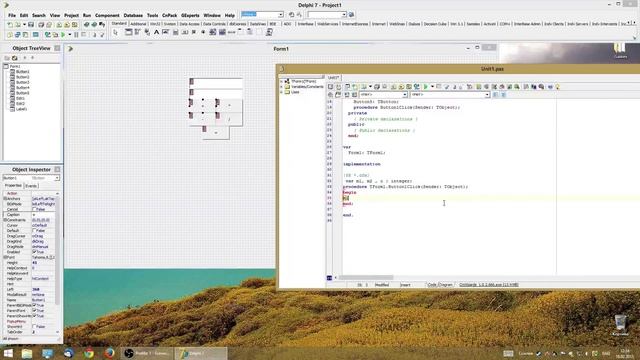Open File Explorer from the taskbar

pos(27,353)
